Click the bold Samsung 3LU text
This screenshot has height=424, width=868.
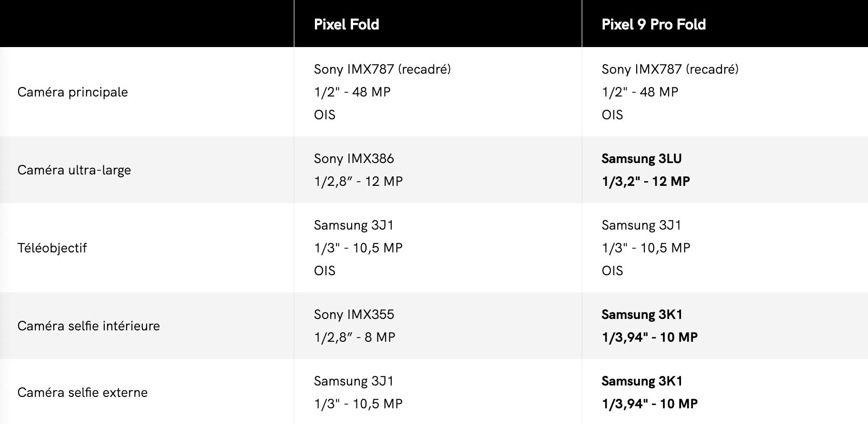pyautogui.click(x=641, y=159)
